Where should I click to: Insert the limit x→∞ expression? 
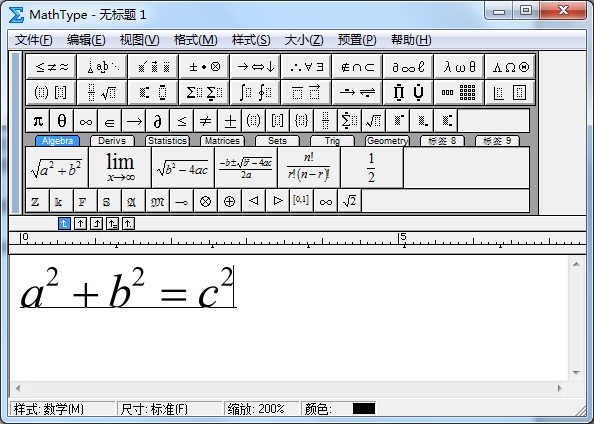(x=120, y=167)
